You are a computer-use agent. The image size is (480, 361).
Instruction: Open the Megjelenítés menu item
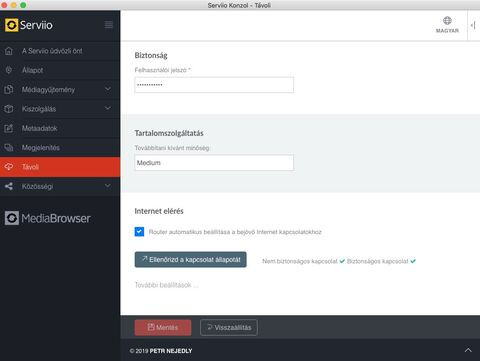tap(60, 148)
